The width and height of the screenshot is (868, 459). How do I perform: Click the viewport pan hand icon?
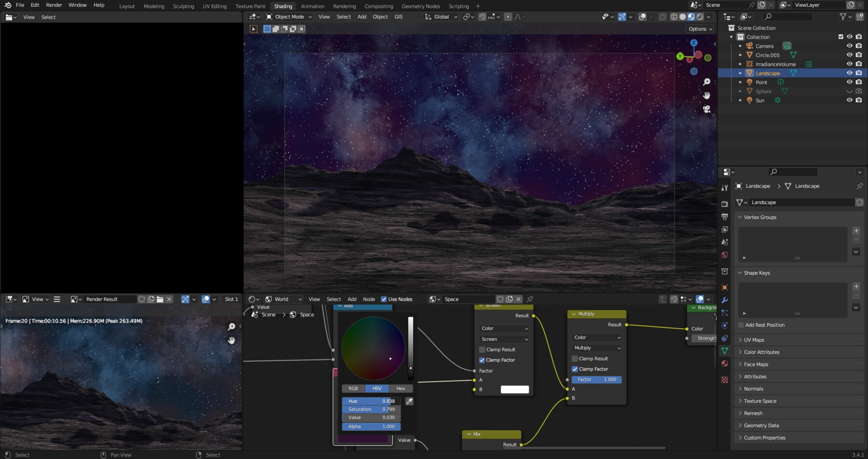pos(706,96)
